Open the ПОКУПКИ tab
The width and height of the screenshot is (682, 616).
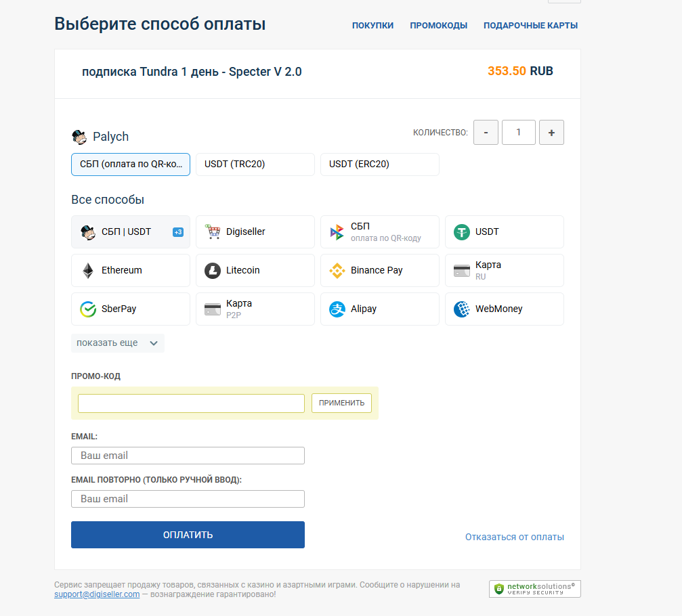[372, 26]
